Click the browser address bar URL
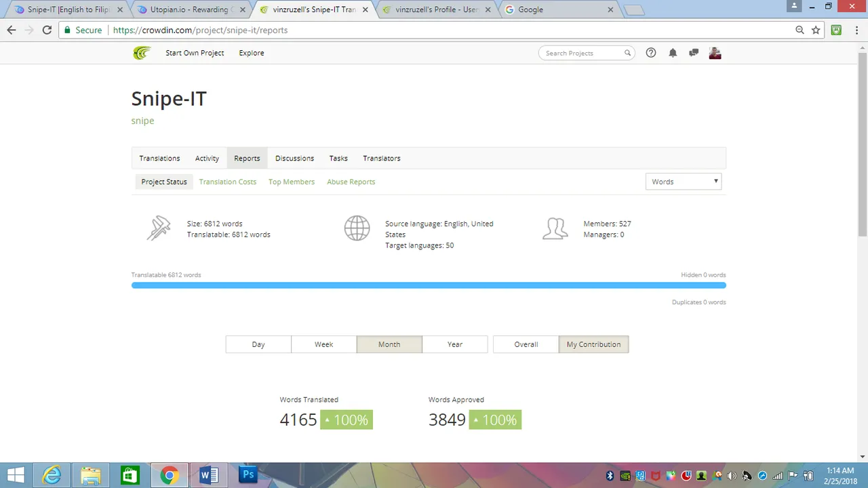Screen dimensions: 868x488 click(x=201, y=30)
